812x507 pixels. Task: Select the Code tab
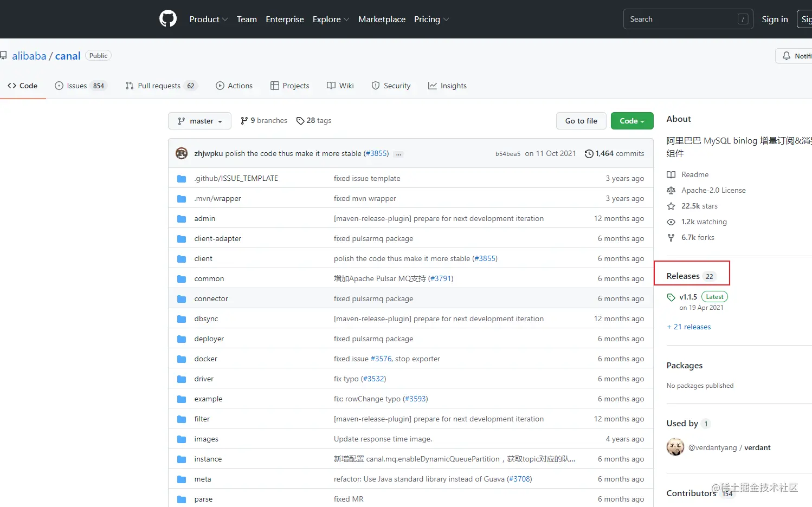[x=23, y=86]
